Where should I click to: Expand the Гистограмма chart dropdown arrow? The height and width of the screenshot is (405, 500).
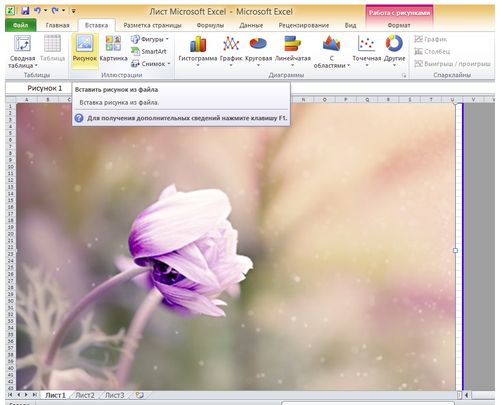198,65
